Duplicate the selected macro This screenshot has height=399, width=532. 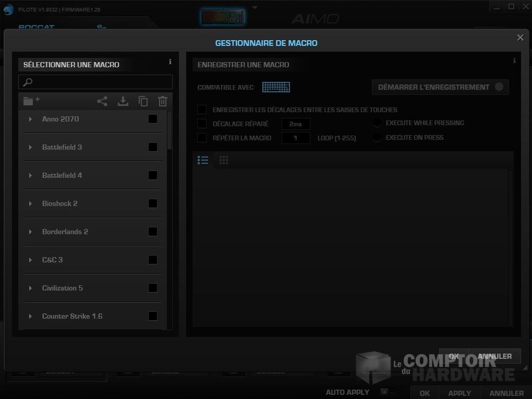pyautogui.click(x=143, y=101)
